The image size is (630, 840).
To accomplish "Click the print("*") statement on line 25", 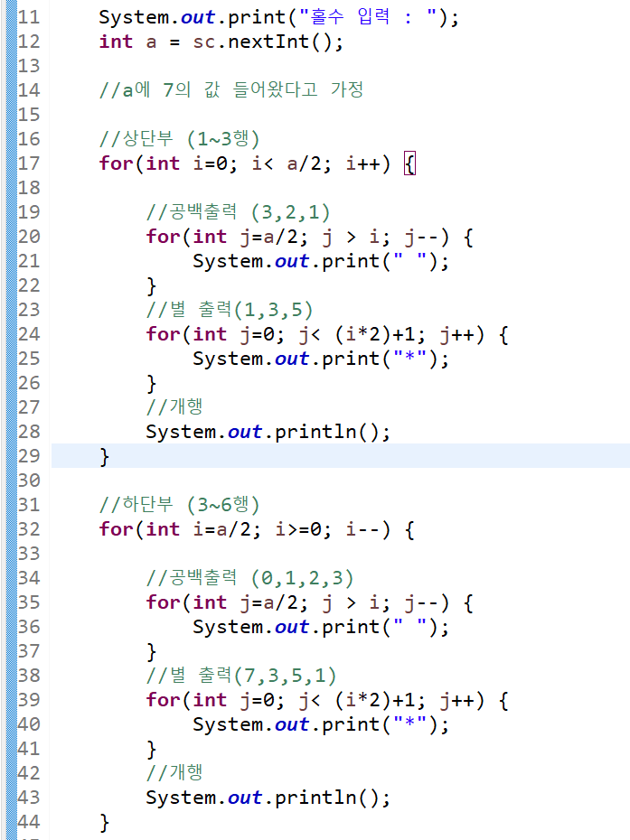I will click(321, 359).
